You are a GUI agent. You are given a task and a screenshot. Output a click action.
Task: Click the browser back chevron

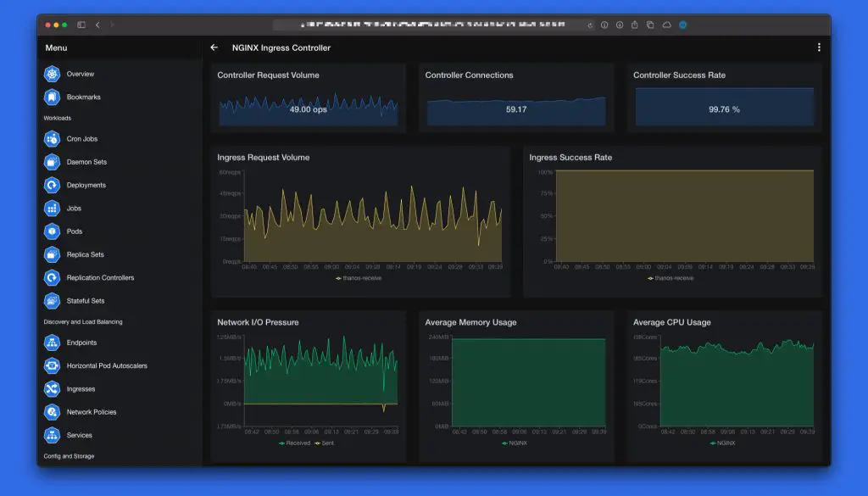[x=97, y=25]
